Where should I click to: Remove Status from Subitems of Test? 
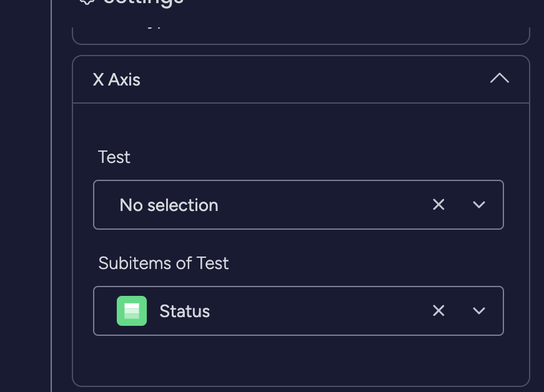pyautogui.click(x=438, y=311)
